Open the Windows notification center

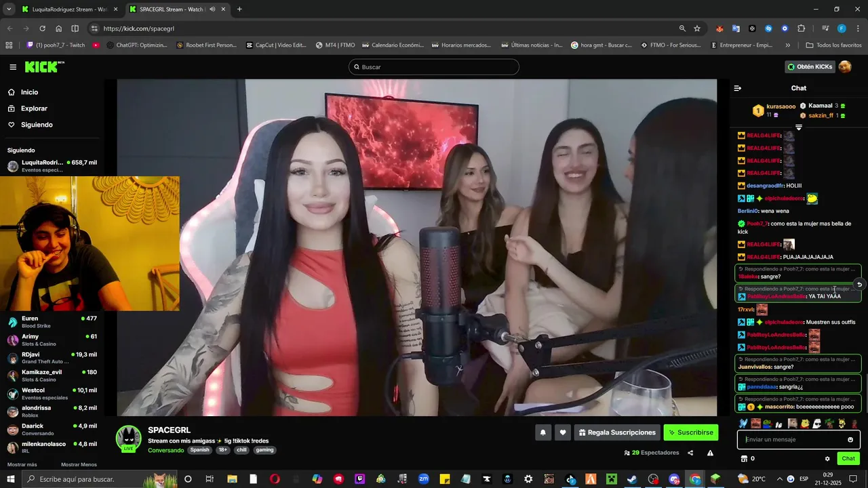click(x=853, y=479)
